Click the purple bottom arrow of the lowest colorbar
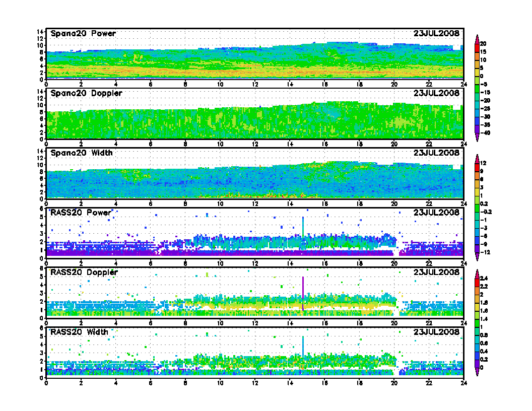532x411 pixels. pyautogui.click(x=477, y=372)
